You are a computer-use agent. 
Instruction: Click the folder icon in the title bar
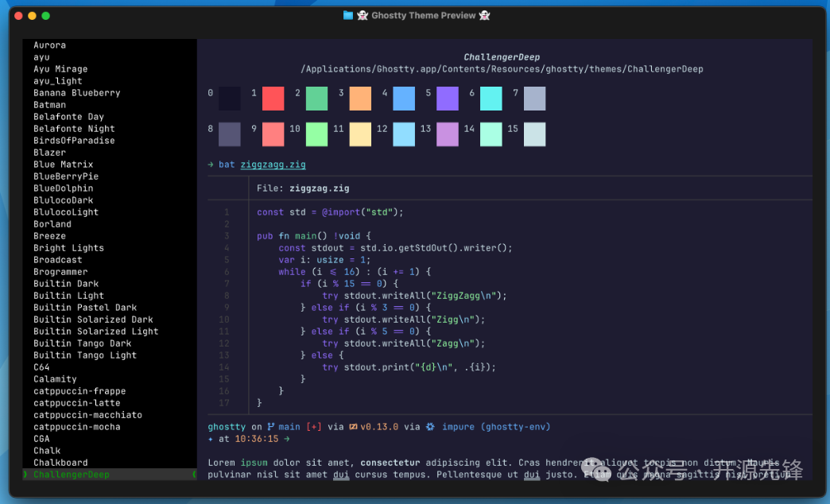pos(347,15)
